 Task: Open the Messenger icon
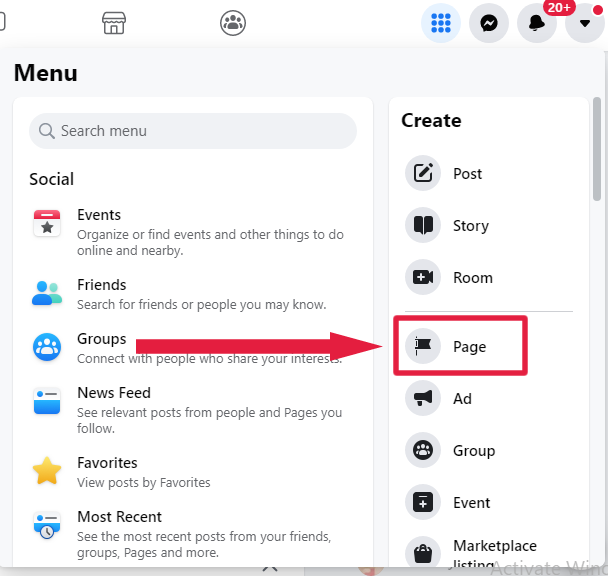tap(489, 23)
